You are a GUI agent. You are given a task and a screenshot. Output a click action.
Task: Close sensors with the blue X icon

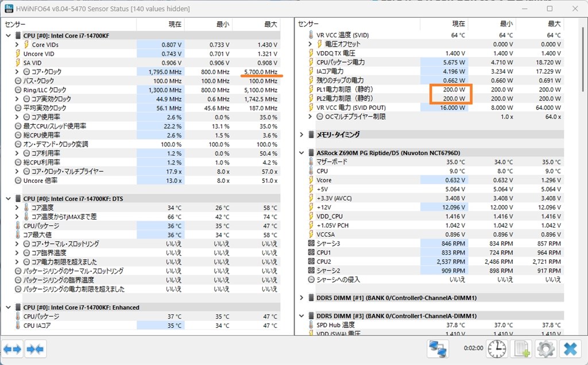click(570, 349)
